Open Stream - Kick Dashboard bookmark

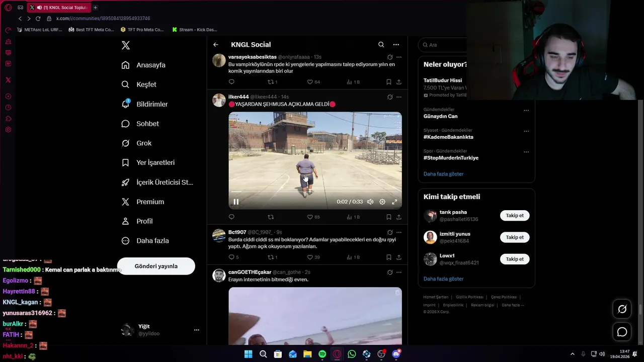(194, 30)
